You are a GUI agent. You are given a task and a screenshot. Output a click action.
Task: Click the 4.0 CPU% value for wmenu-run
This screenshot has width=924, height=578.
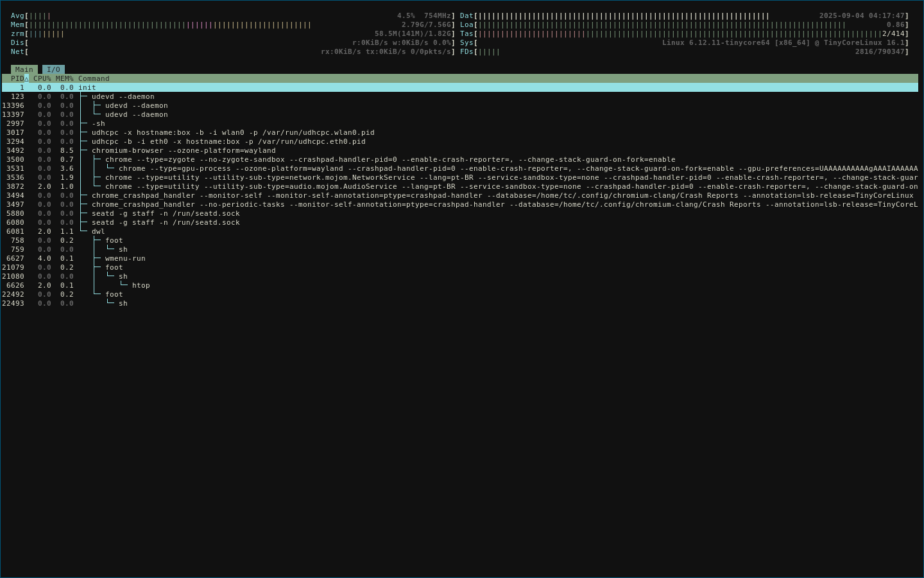click(44, 258)
